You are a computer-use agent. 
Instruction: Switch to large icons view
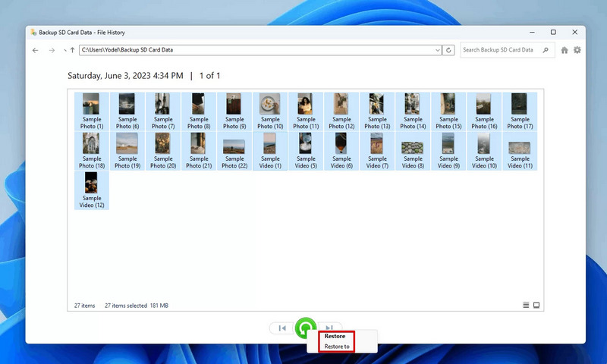coord(536,306)
